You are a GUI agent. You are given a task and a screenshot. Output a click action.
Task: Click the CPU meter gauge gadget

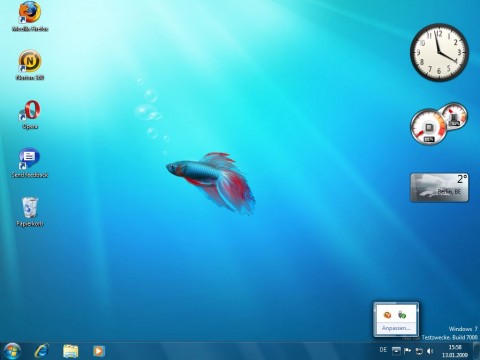pos(428,127)
